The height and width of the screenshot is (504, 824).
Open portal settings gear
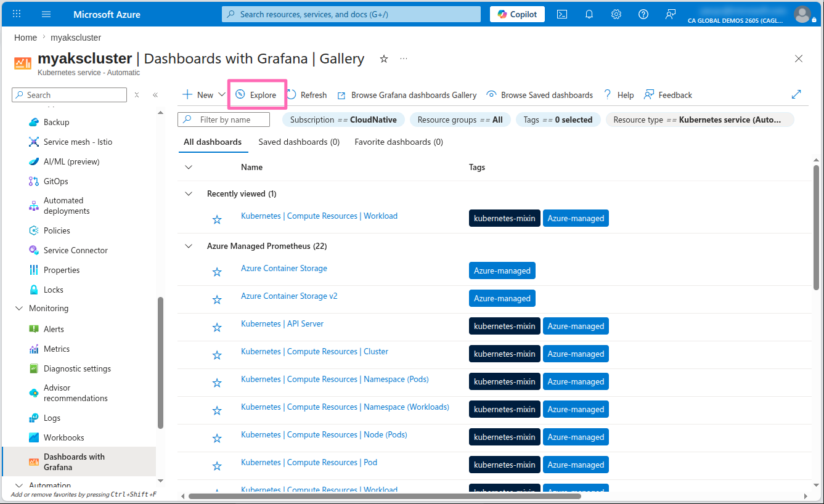pos(616,14)
